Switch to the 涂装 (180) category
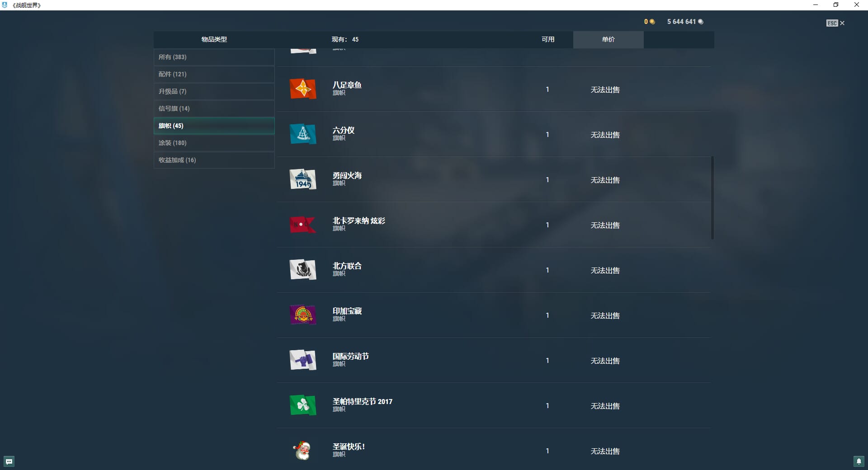Image resolution: width=868 pixels, height=470 pixels. tap(214, 143)
